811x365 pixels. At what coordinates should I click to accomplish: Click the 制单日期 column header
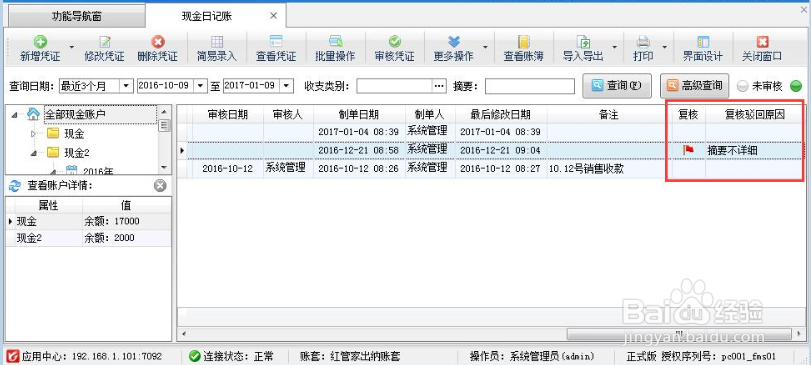pos(359,115)
